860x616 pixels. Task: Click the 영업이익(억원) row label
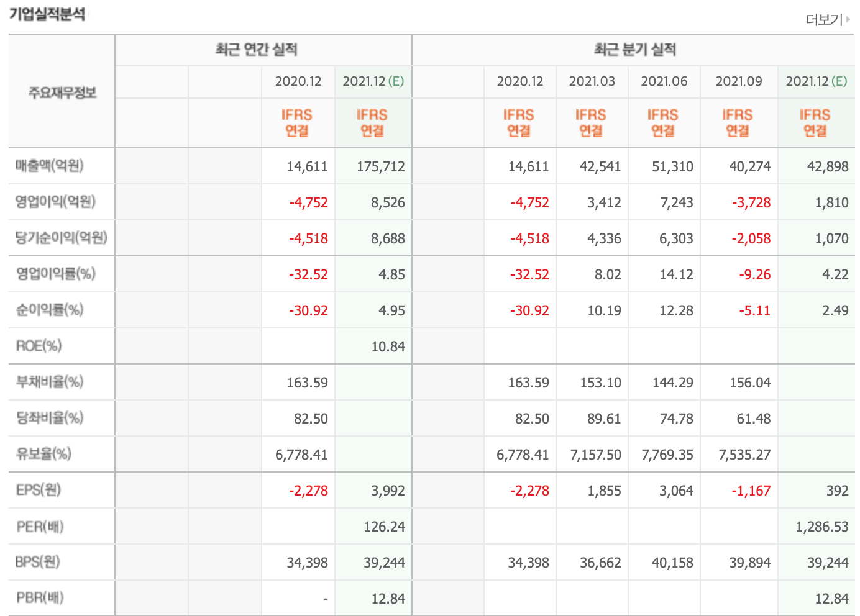pos(55,202)
